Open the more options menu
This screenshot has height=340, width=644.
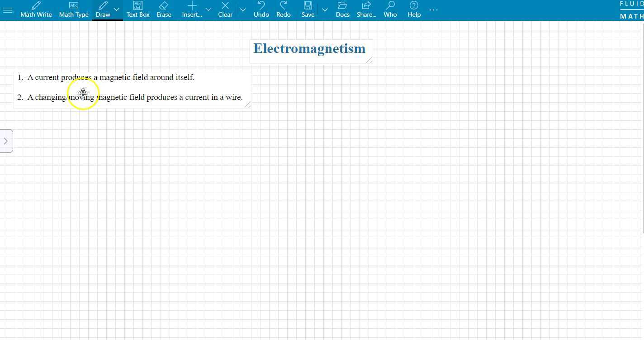coord(433,9)
